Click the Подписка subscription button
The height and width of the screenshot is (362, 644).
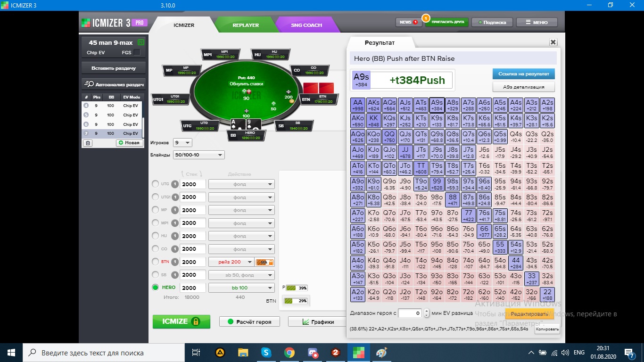pos(492,22)
